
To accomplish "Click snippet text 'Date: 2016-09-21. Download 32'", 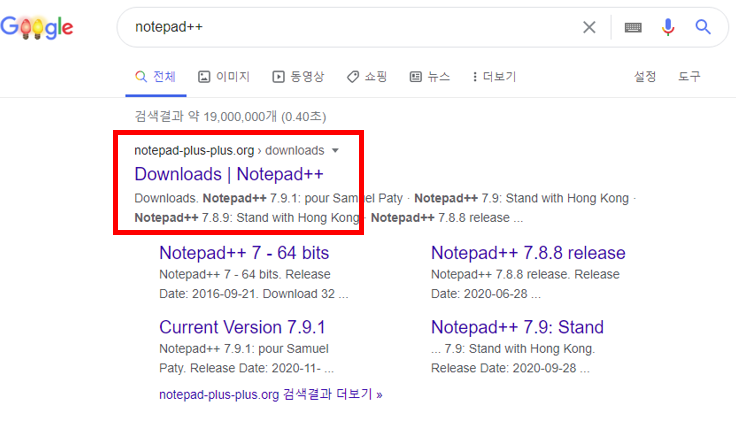I will [x=247, y=294].
